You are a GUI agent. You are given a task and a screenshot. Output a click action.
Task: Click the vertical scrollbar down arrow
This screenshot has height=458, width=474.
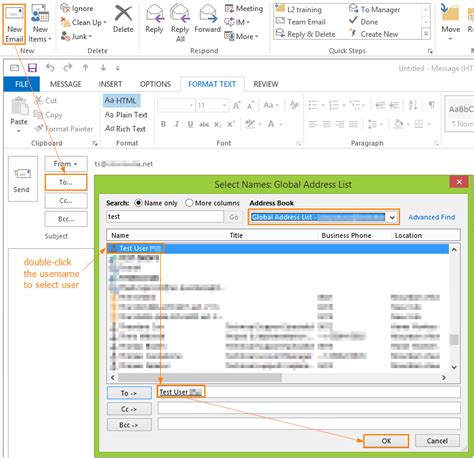pyautogui.click(x=454, y=367)
